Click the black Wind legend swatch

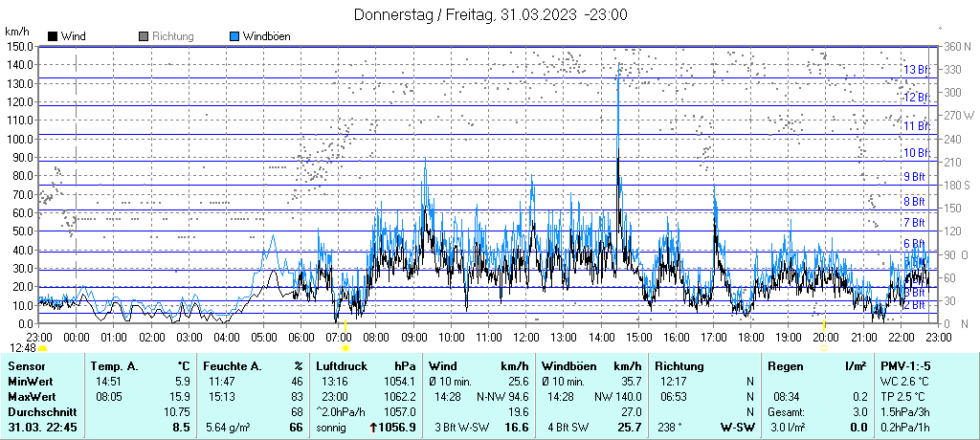pyautogui.click(x=52, y=36)
